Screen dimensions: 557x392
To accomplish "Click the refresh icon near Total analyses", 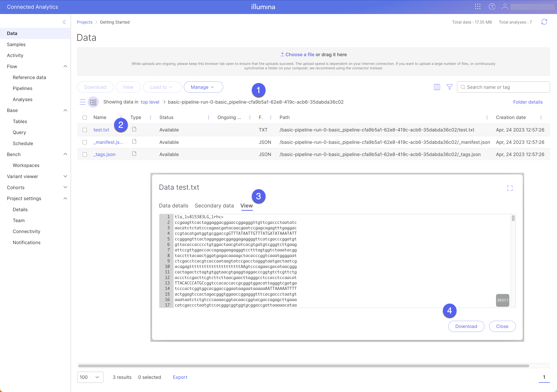I will pyautogui.click(x=544, y=22).
